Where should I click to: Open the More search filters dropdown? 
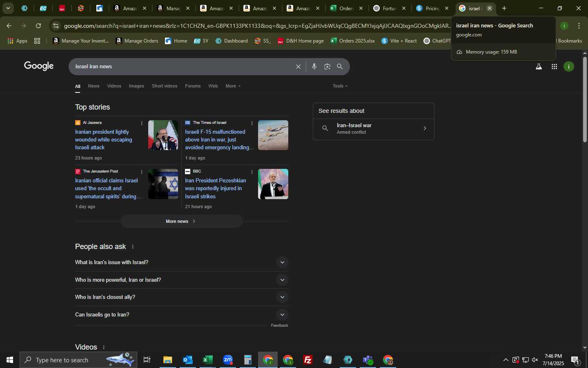233,86
